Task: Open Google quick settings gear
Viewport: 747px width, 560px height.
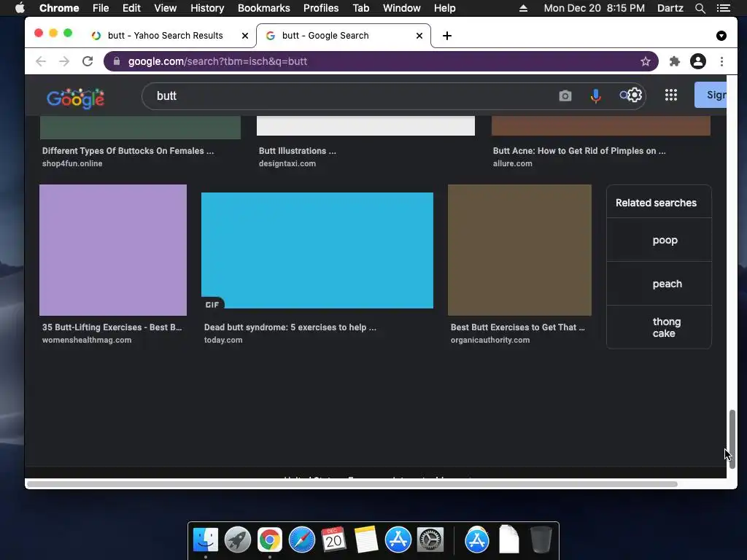Action: 635,96
